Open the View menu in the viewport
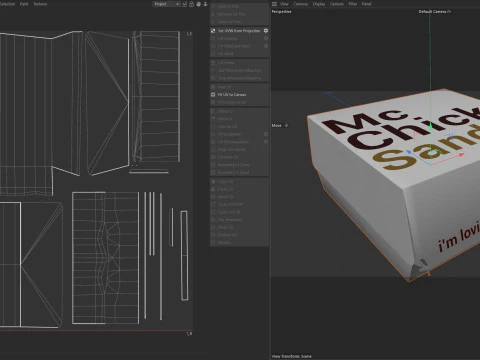The width and height of the screenshot is (480, 360). [x=284, y=4]
